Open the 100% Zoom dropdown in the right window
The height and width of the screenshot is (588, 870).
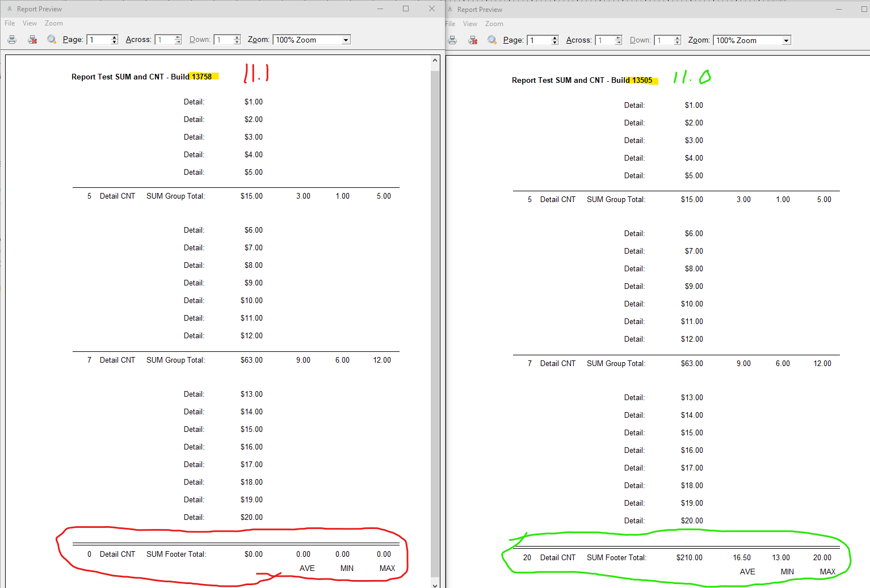[x=786, y=40]
